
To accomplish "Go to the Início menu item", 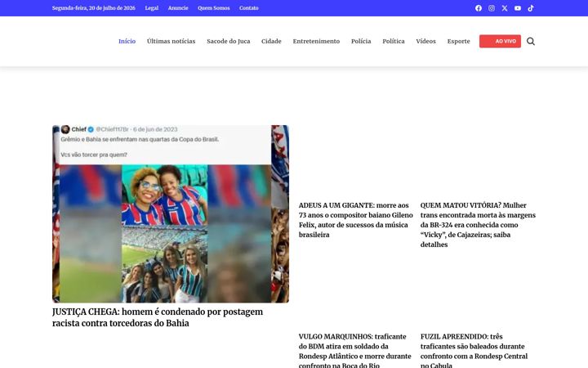I will 127,42.
